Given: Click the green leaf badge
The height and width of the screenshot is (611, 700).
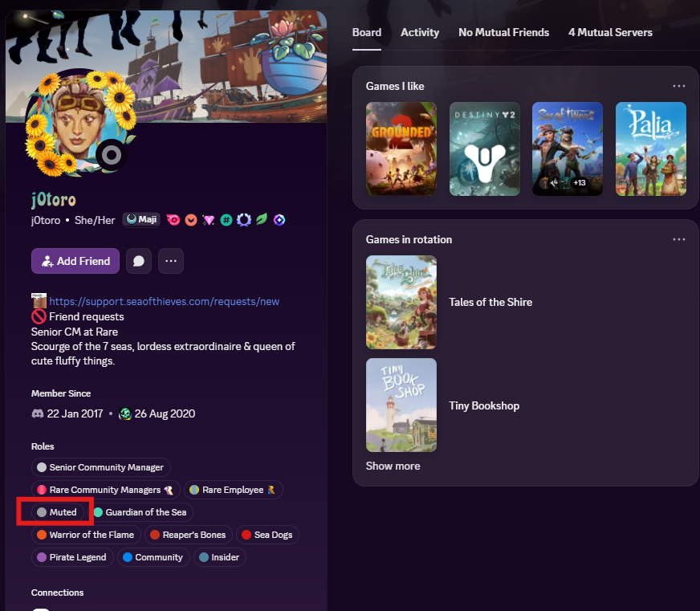Looking at the screenshot, I should 262,219.
